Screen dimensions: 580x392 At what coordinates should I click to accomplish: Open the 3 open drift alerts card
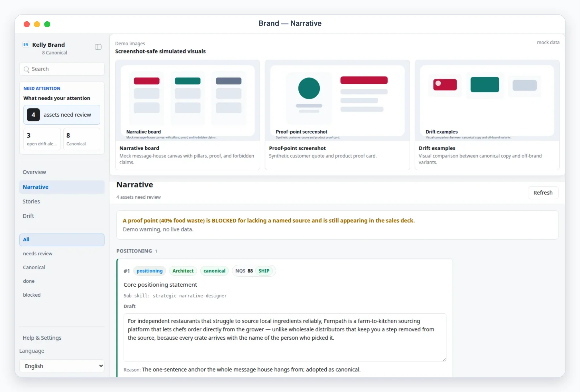(42, 139)
